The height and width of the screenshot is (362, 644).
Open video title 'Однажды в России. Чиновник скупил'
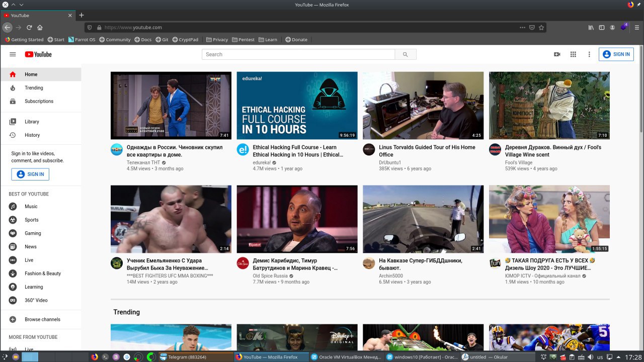click(x=175, y=151)
